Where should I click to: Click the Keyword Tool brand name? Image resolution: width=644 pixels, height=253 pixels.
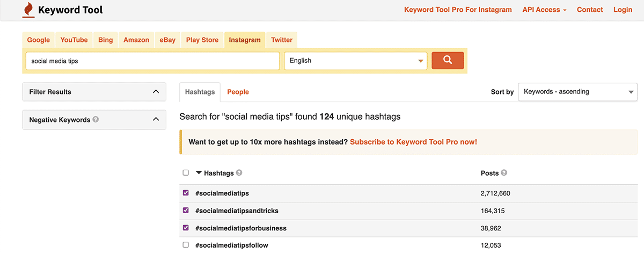(70, 10)
